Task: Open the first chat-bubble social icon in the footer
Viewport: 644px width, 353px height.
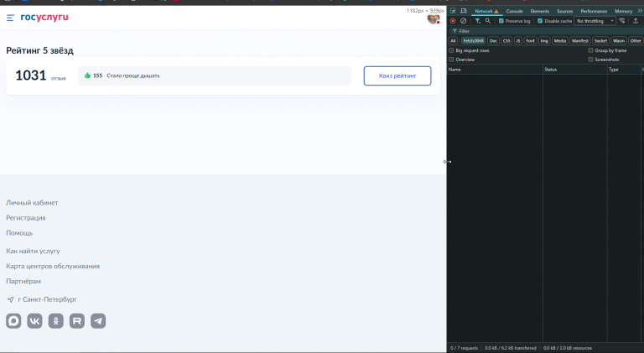Action: (13, 321)
